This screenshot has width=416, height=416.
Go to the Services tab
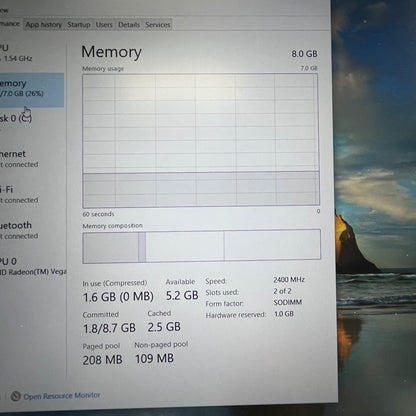click(158, 25)
